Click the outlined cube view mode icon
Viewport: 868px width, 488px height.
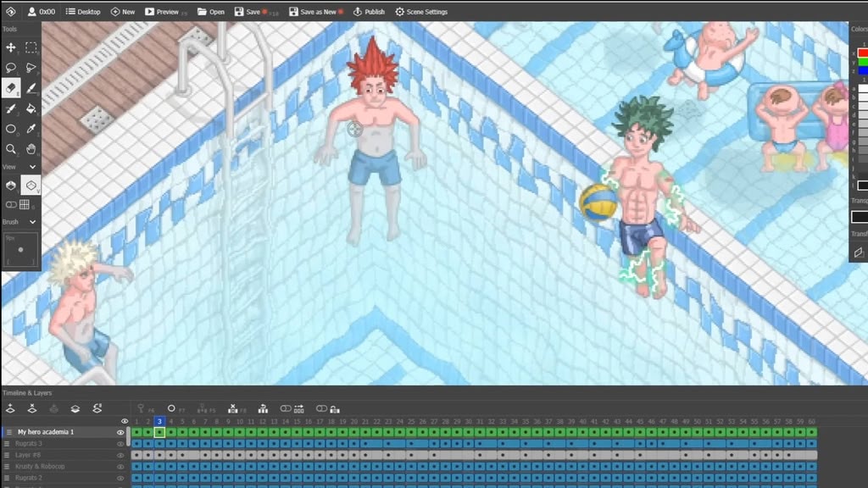[x=31, y=186]
